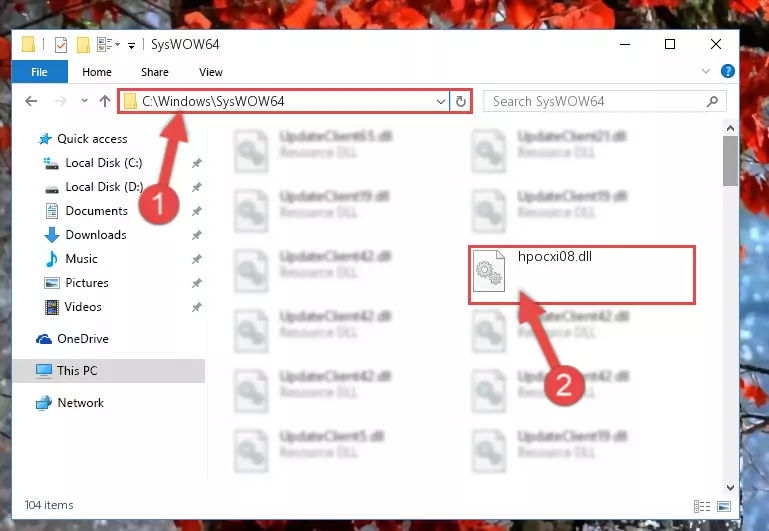Go forward with the forward arrow
The height and width of the screenshot is (531, 769).
point(61,101)
